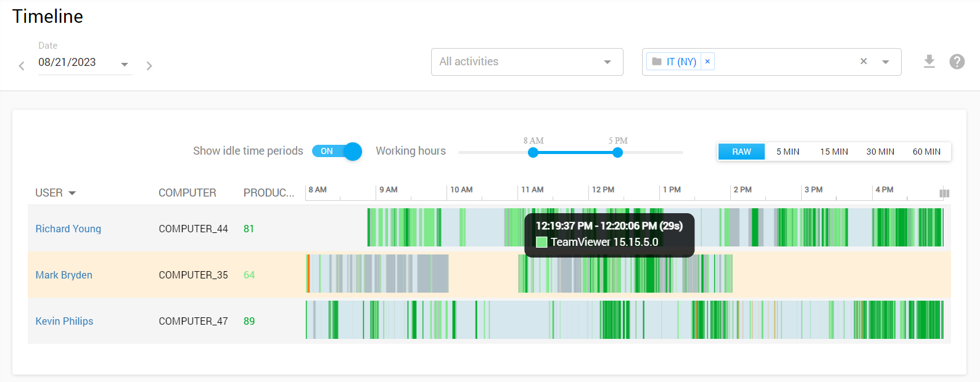
Task: Open the help question mark icon
Action: point(957,62)
